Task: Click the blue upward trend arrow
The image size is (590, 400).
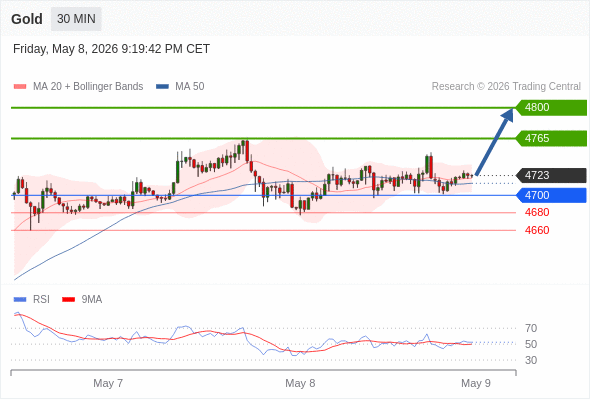Action: (494, 141)
